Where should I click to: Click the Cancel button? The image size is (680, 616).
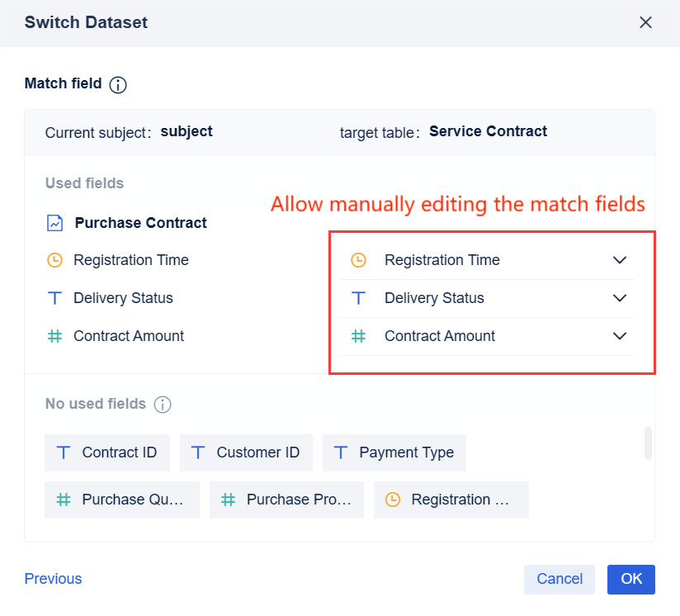point(559,579)
